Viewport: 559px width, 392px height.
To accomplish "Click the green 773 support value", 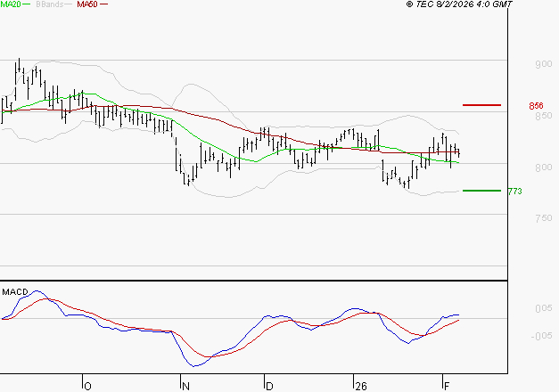I will pyautogui.click(x=514, y=192).
